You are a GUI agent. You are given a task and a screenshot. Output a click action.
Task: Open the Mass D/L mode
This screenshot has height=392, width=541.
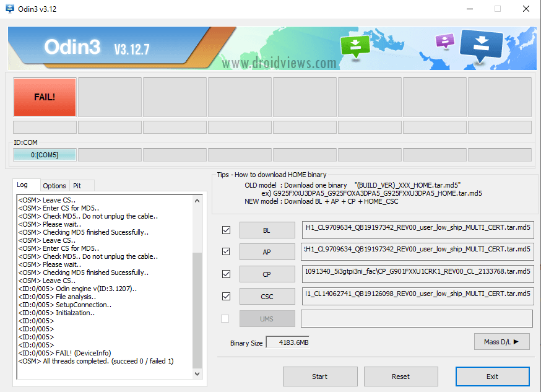[x=501, y=342]
